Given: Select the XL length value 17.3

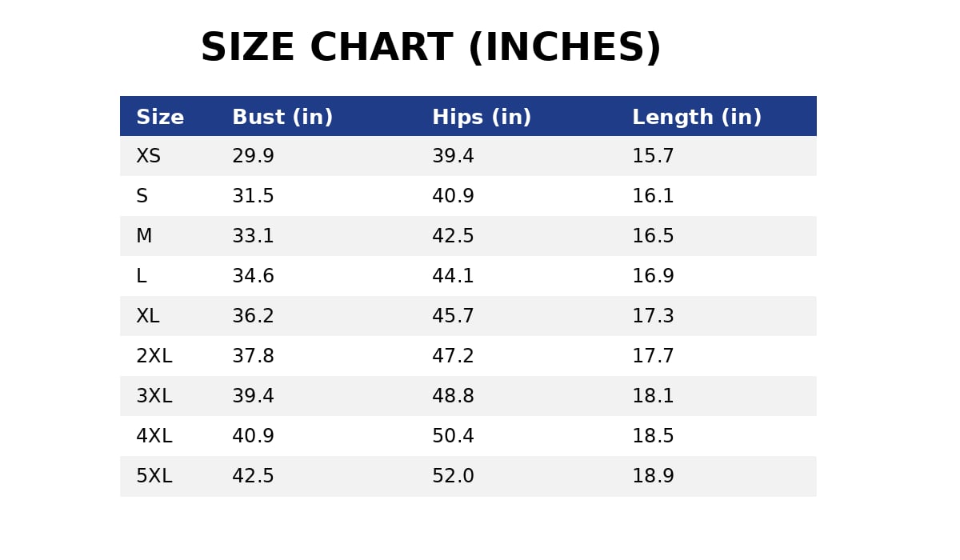Looking at the screenshot, I should pyautogui.click(x=653, y=317).
